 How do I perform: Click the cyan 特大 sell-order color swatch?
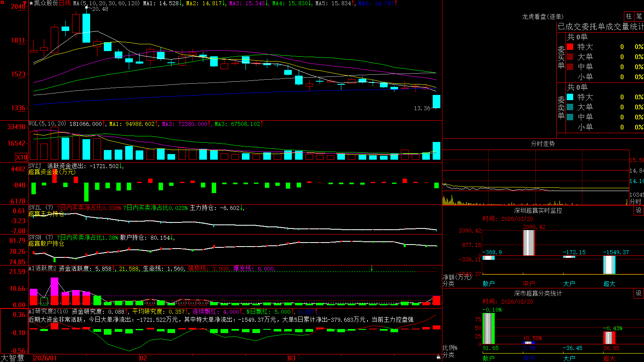(570, 97)
